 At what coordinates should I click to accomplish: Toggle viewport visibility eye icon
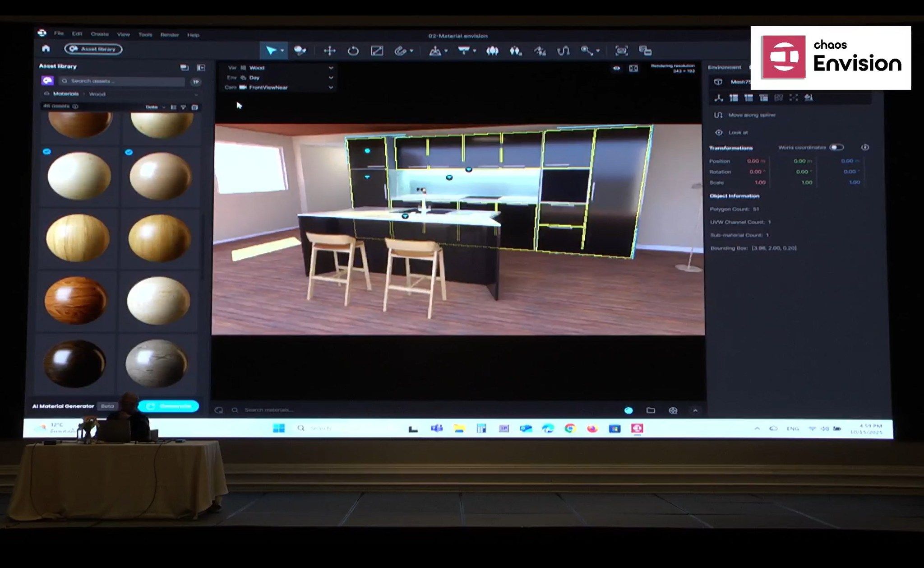(616, 68)
